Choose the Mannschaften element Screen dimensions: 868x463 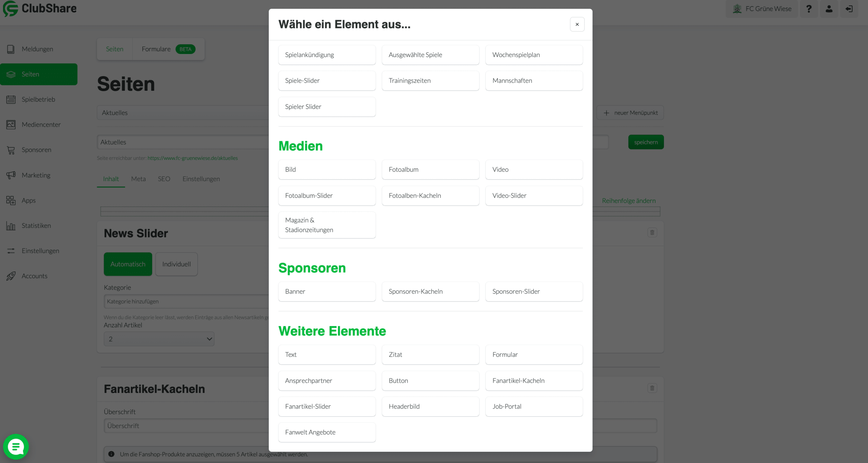pos(534,81)
